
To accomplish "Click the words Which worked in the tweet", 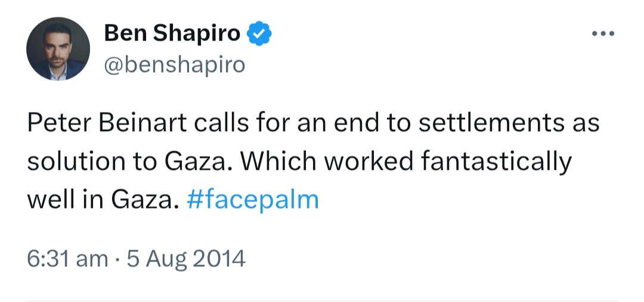I will click(327, 161).
